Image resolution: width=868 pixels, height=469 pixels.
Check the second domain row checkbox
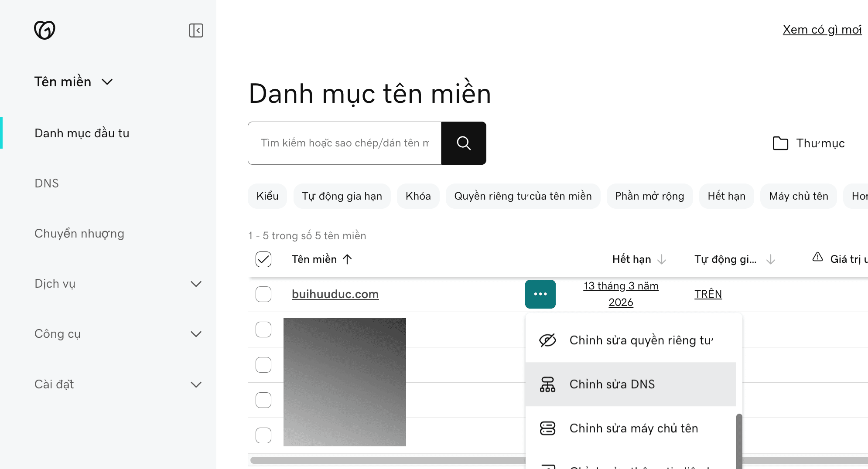pos(263,330)
